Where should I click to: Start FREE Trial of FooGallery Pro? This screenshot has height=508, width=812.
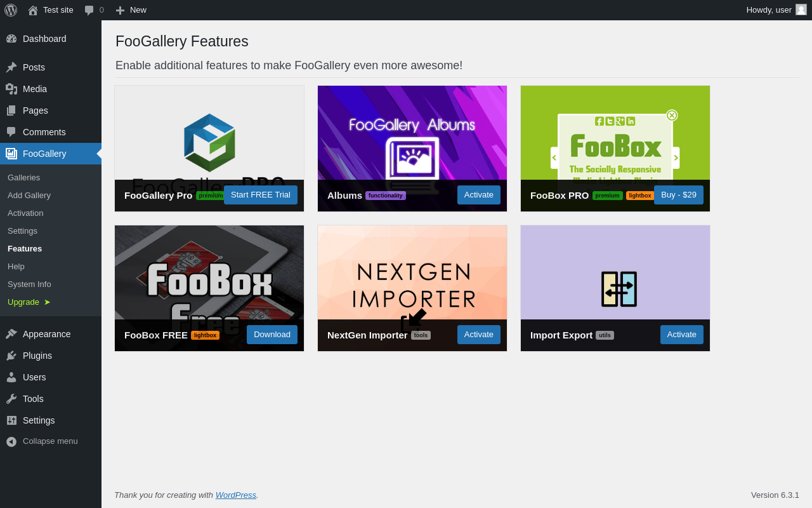(x=261, y=195)
